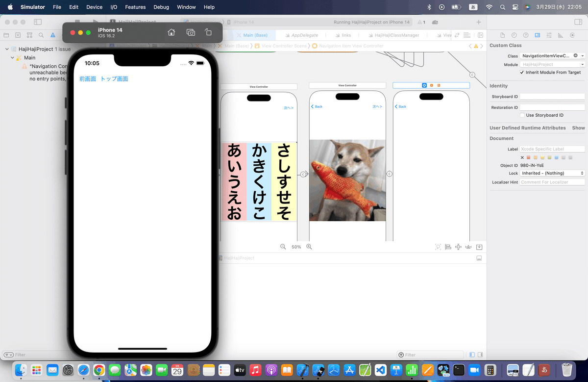Show the Quick Help inspector icon
588x382 pixels.
click(526, 35)
